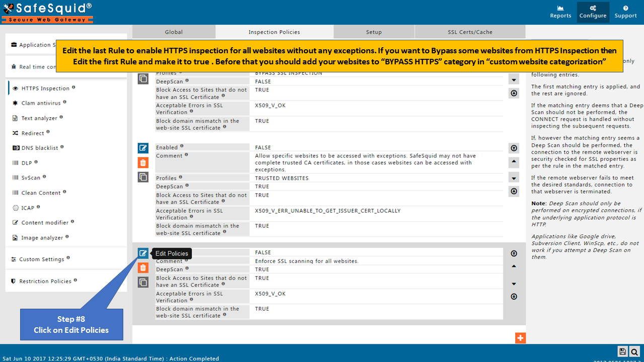The height and width of the screenshot is (362, 644).
Task: Move Enforce SSL scanning rule up one position
Action: click(x=514, y=266)
